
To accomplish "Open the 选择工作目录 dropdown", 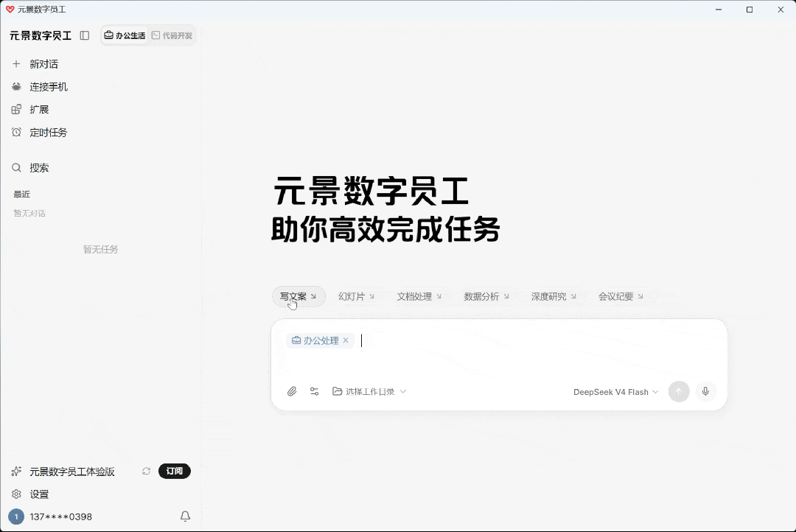I will [369, 391].
